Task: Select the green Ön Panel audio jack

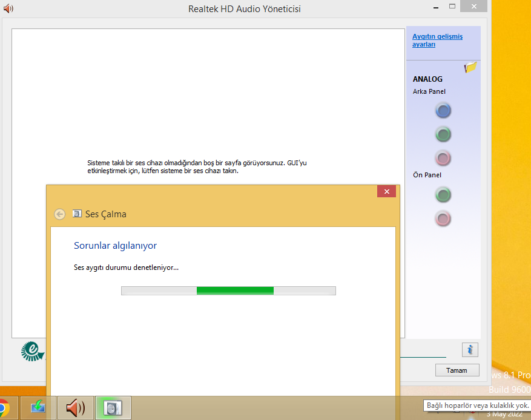Action: point(443,195)
